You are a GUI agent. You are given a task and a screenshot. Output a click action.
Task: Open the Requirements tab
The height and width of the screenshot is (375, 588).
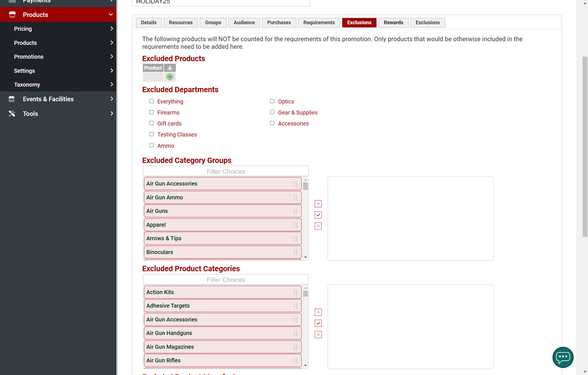coord(319,23)
